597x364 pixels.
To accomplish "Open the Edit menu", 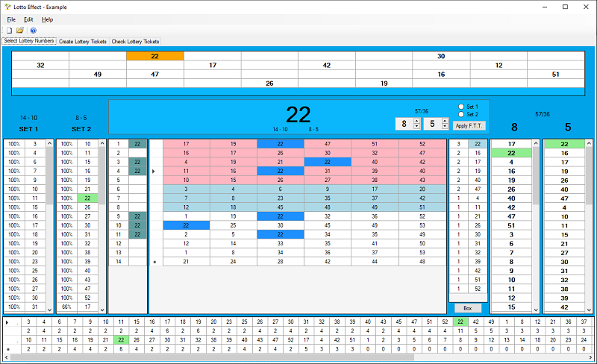I will (x=28, y=19).
